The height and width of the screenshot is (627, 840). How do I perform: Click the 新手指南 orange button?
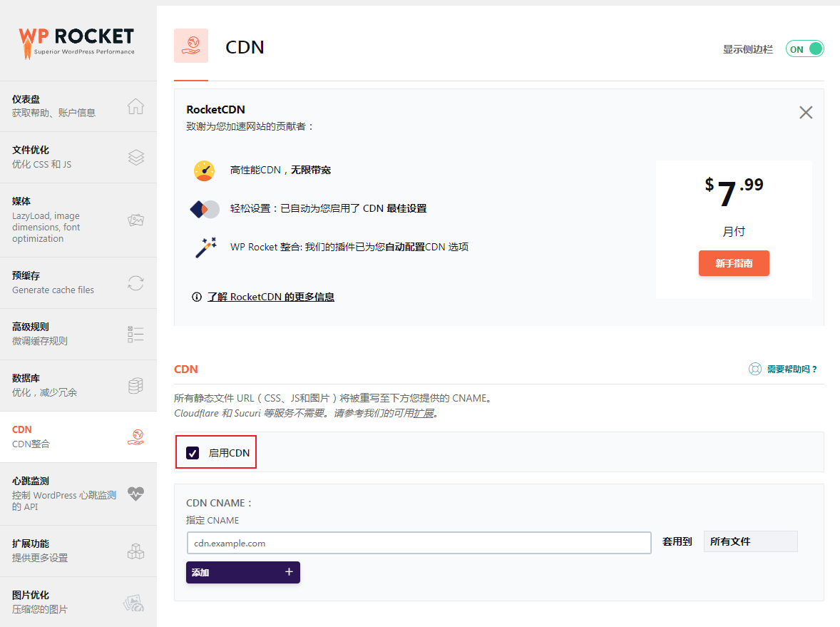pyautogui.click(x=734, y=263)
